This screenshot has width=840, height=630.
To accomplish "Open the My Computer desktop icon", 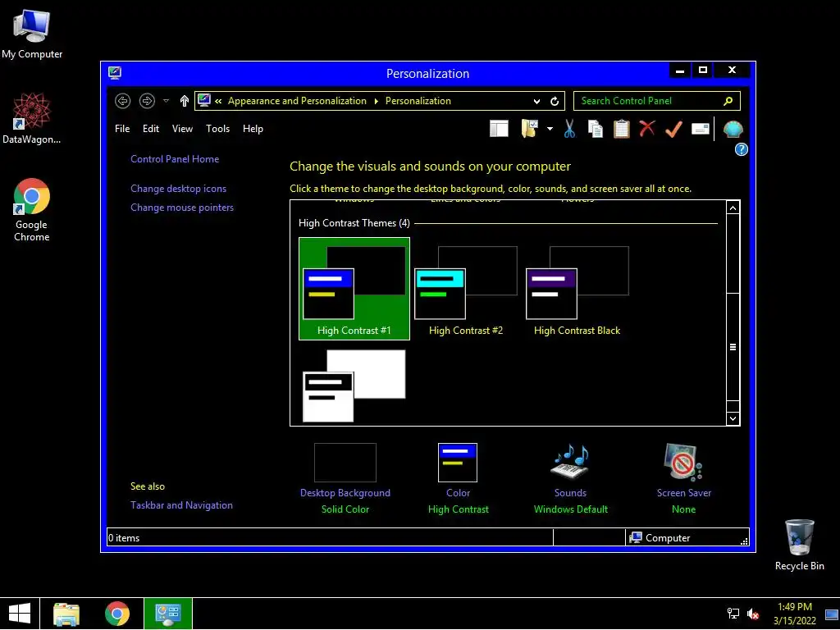I will tap(32, 34).
